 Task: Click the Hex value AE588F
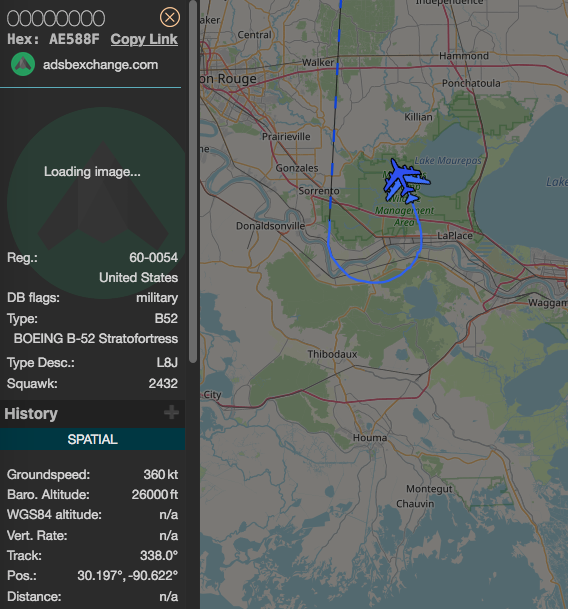pos(74,39)
